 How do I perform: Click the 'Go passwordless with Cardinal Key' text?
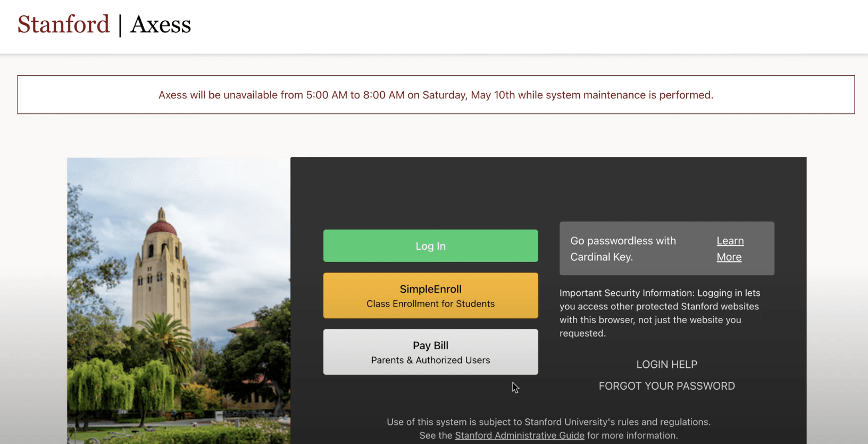(623, 249)
